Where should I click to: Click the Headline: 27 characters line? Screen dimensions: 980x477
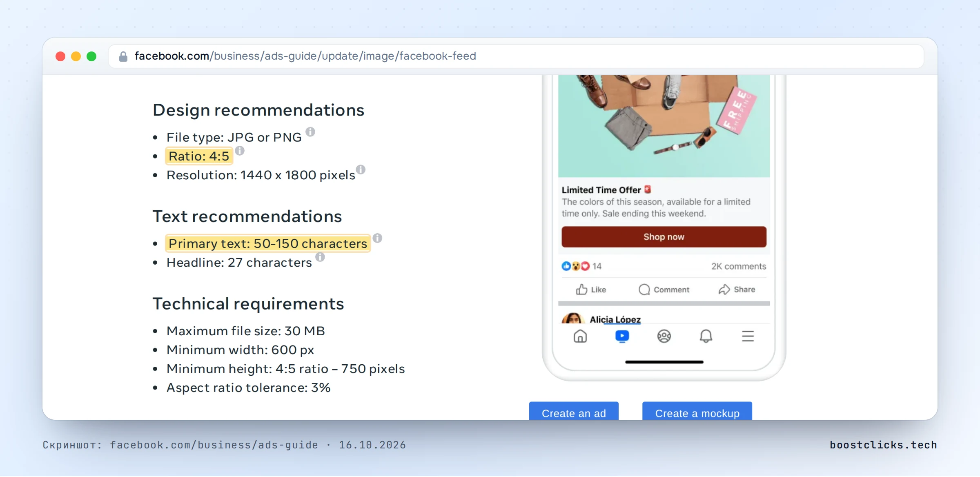pos(239,263)
